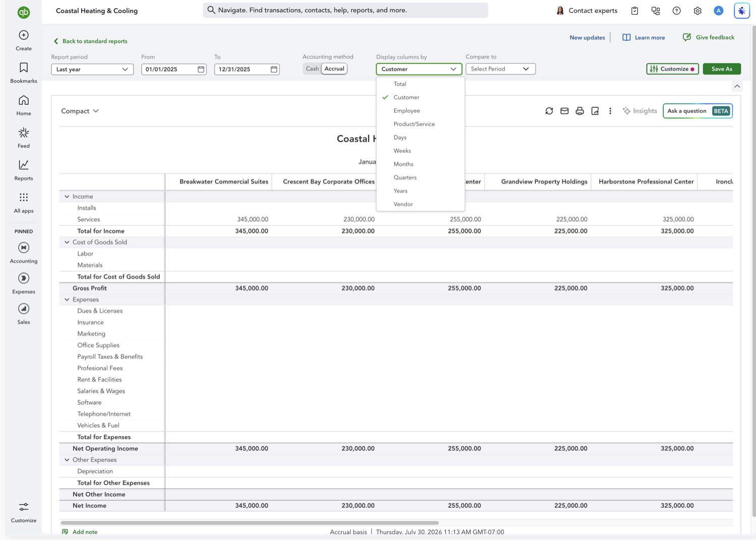Toggle the Display columns by dropdown
The image size is (756, 540).
419,69
